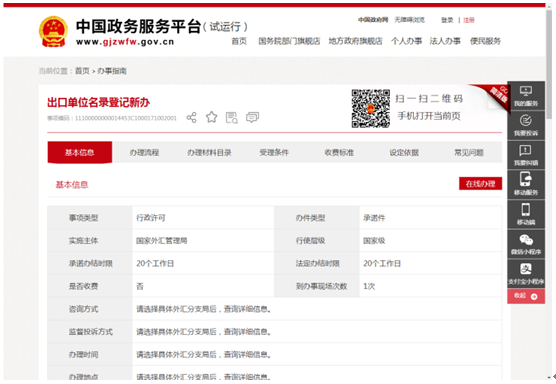Click the 在线办理 button
The height and width of the screenshot is (384, 556).
coord(480,184)
